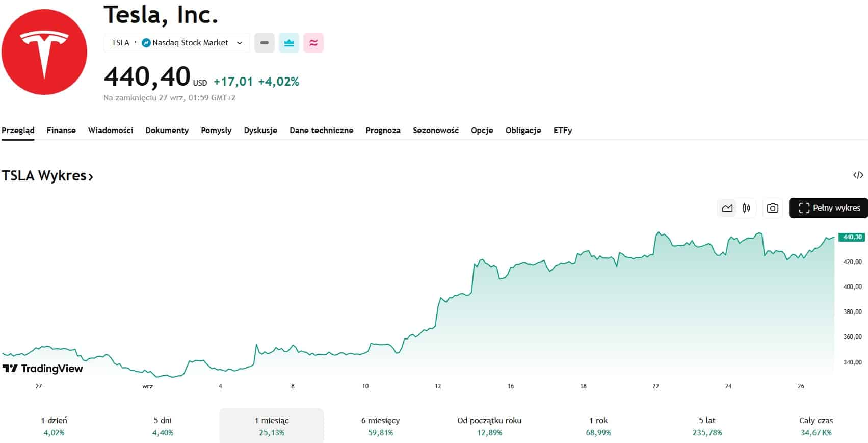Go to the Wiadomości tab
The image size is (868, 443).
[111, 131]
